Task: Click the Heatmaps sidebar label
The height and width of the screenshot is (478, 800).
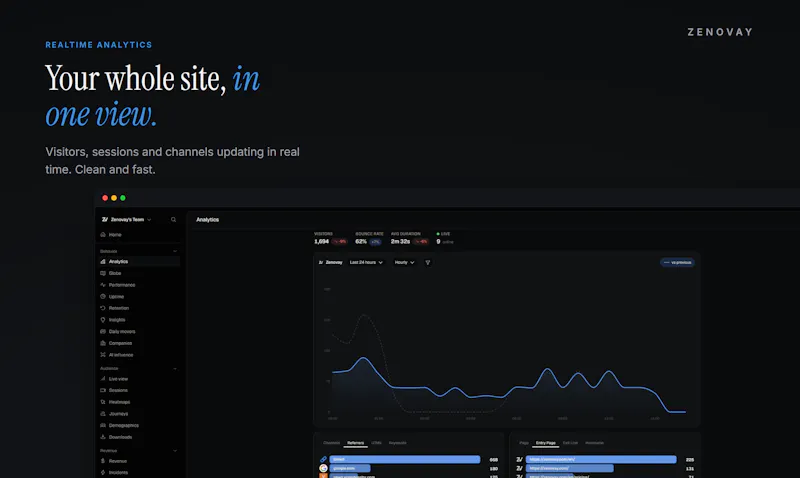Action: [x=119, y=402]
